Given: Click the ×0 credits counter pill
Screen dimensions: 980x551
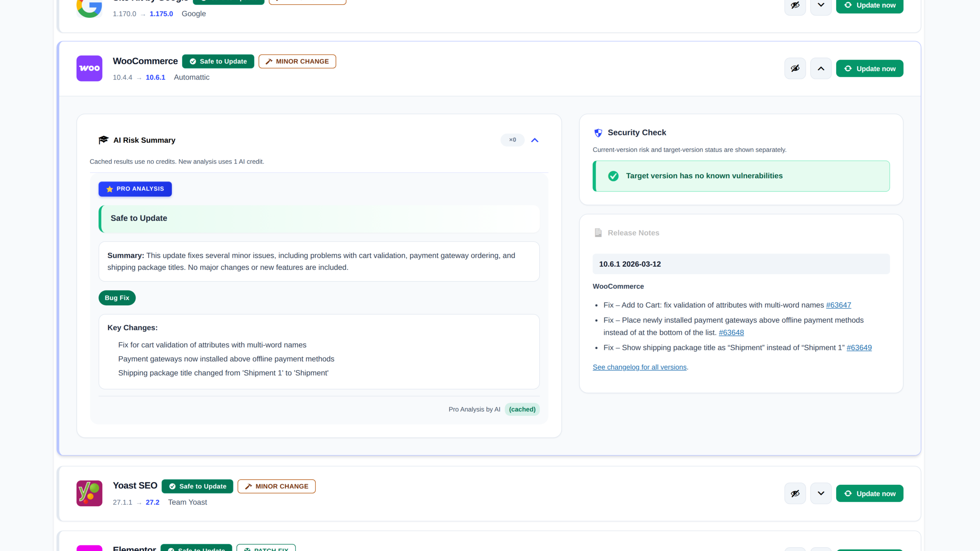Looking at the screenshot, I should [x=512, y=140].
